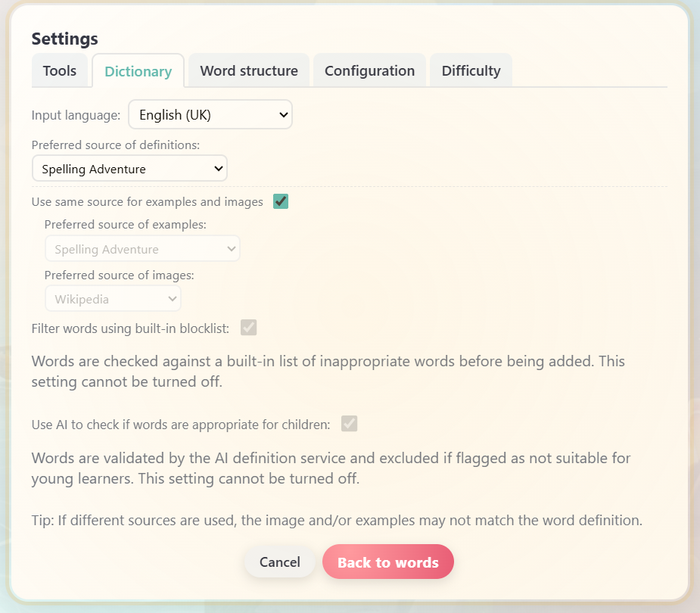Open the Word structure tab
The height and width of the screenshot is (613, 700).
249,70
